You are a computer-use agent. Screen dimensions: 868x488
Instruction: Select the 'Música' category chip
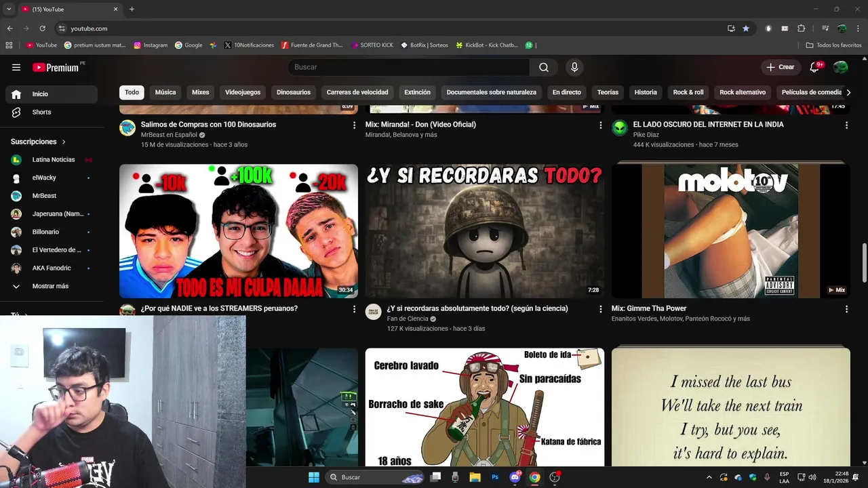tap(165, 92)
